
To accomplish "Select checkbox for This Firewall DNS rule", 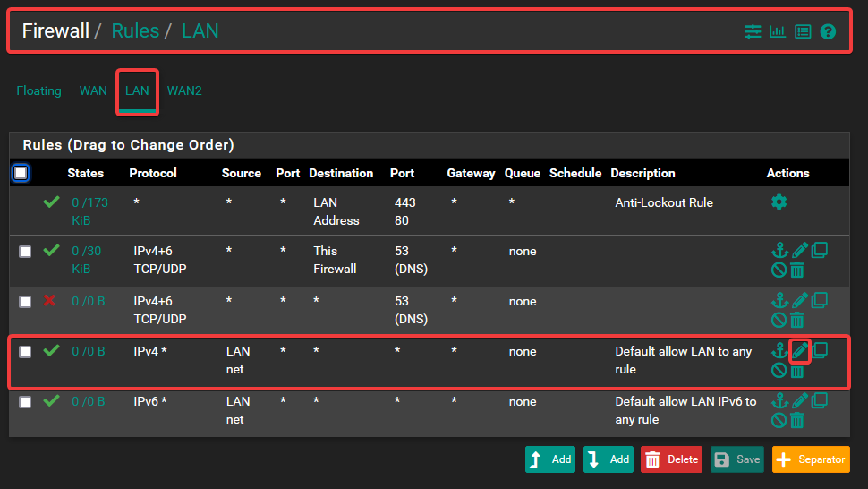I will pos(25,252).
